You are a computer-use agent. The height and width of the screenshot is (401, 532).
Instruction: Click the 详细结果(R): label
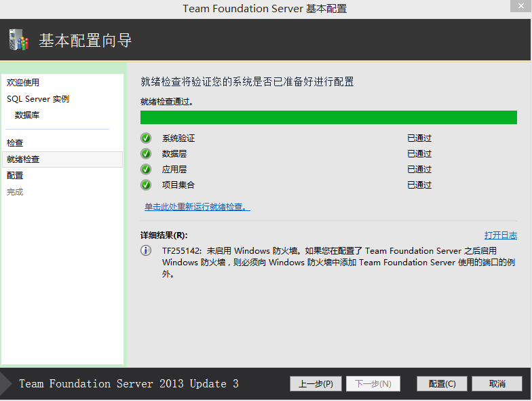[x=164, y=235]
